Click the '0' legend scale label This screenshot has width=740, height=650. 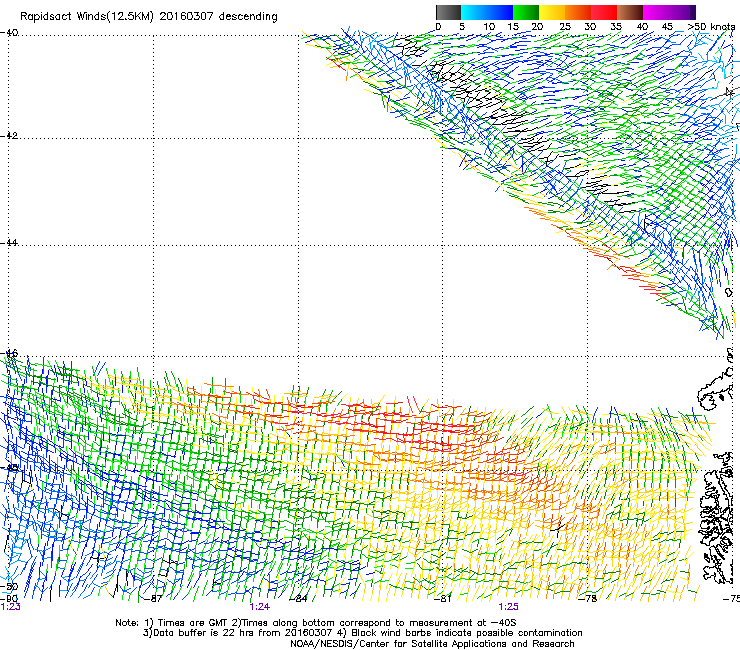[x=438, y=27]
